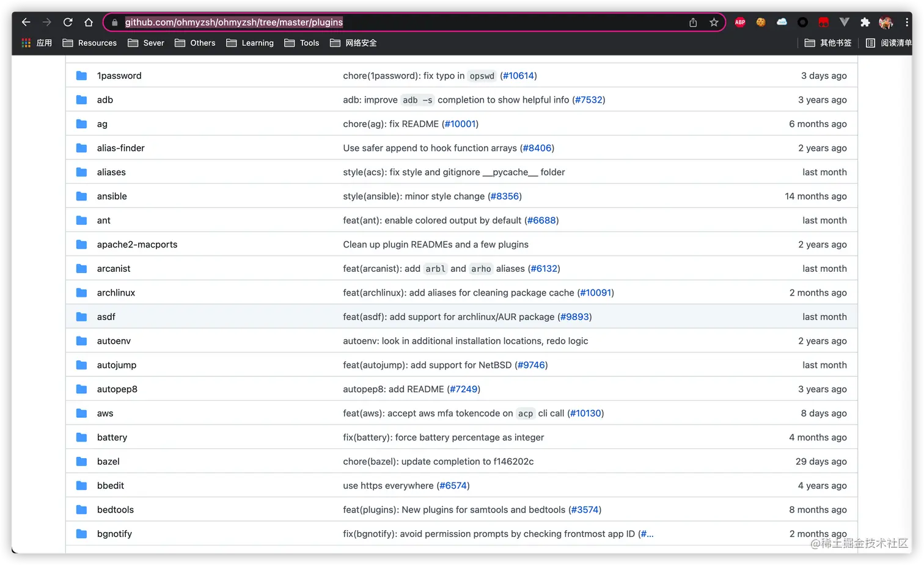Open the Resources bookmark folder
Viewport: 924px width, 565px height.
click(x=90, y=43)
